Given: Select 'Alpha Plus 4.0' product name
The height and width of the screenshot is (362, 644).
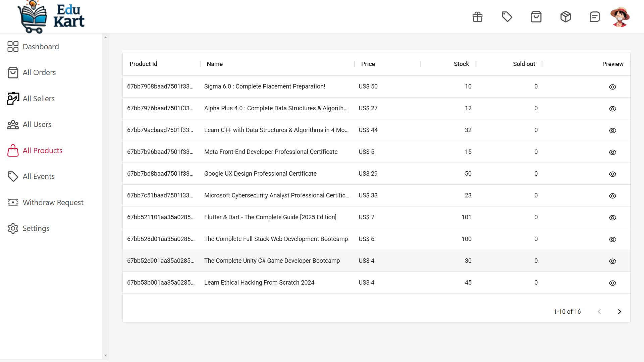Looking at the screenshot, I should click(276, 108).
